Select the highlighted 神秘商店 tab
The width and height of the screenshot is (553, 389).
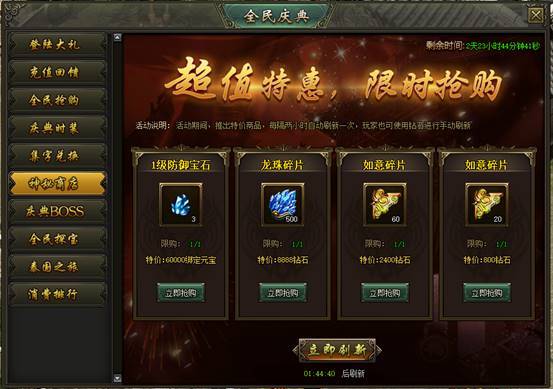point(56,184)
